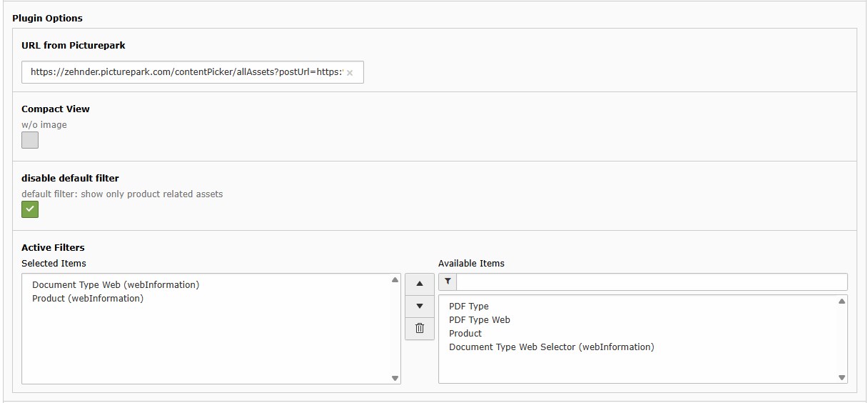Select Product (webInformation) in Selected Items
The height and width of the screenshot is (403, 868).
[x=88, y=298]
